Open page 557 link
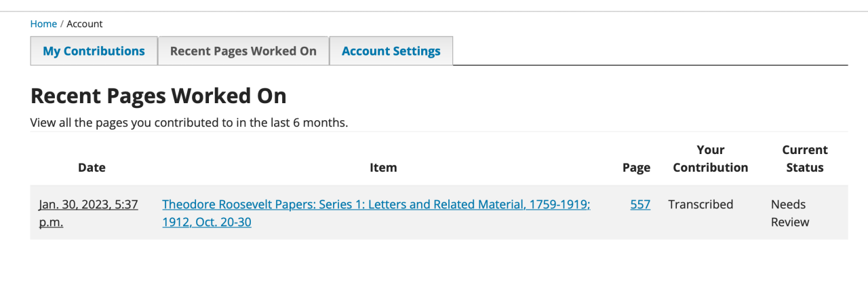This screenshot has width=868, height=283. (640, 204)
